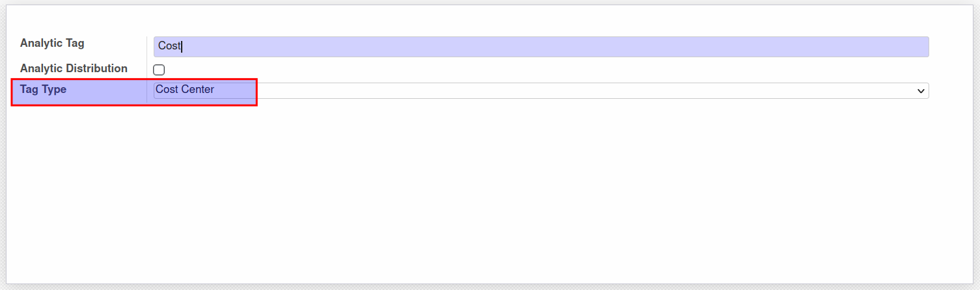980x290 pixels.
Task: Click the word 'Type' in Tag Type label
Action: coord(53,90)
